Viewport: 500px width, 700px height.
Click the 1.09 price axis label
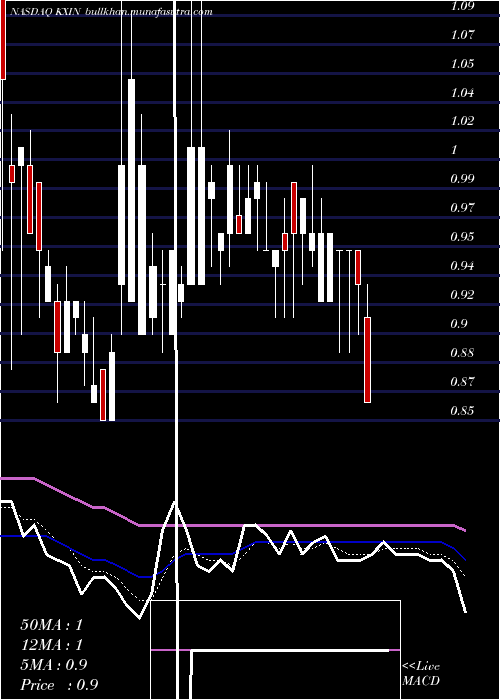click(462, 6)
